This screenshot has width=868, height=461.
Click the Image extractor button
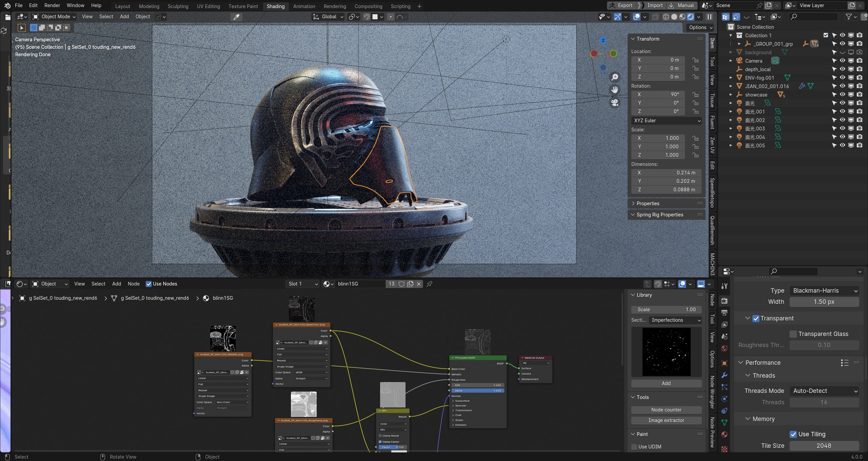pos(666,420)
